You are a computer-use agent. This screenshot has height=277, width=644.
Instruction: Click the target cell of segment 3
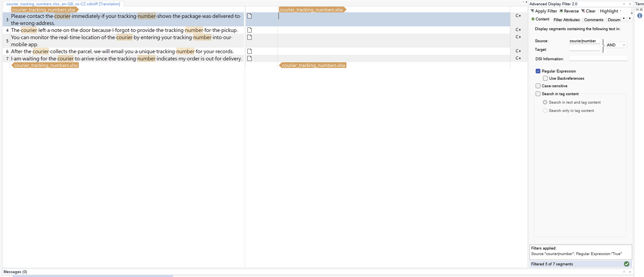click(x=394, y=19)
